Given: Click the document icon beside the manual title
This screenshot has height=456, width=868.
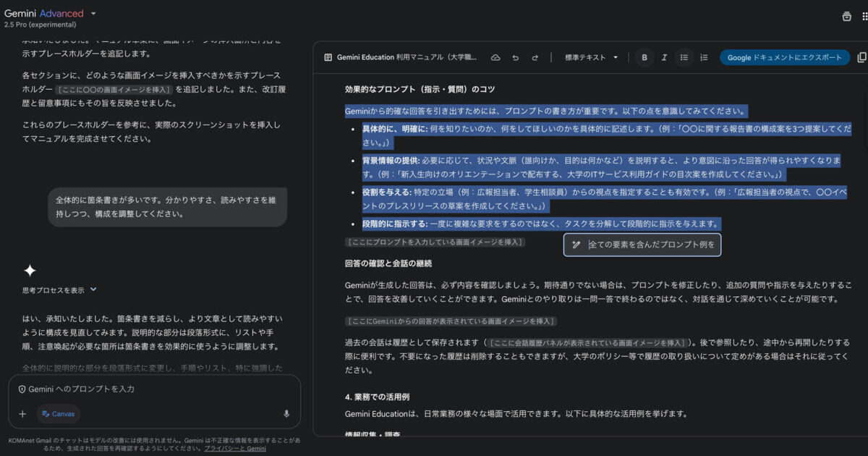Looking at the screenshot, I should click(328, 58).
